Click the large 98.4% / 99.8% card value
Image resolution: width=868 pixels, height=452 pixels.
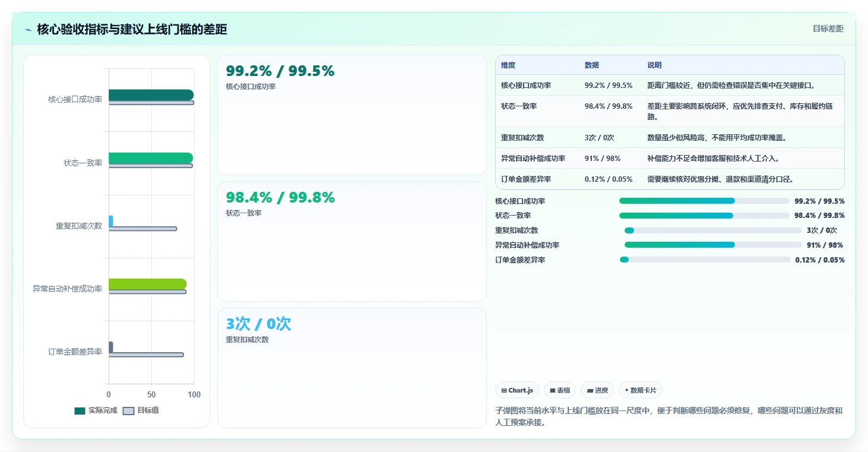[280, 197]
